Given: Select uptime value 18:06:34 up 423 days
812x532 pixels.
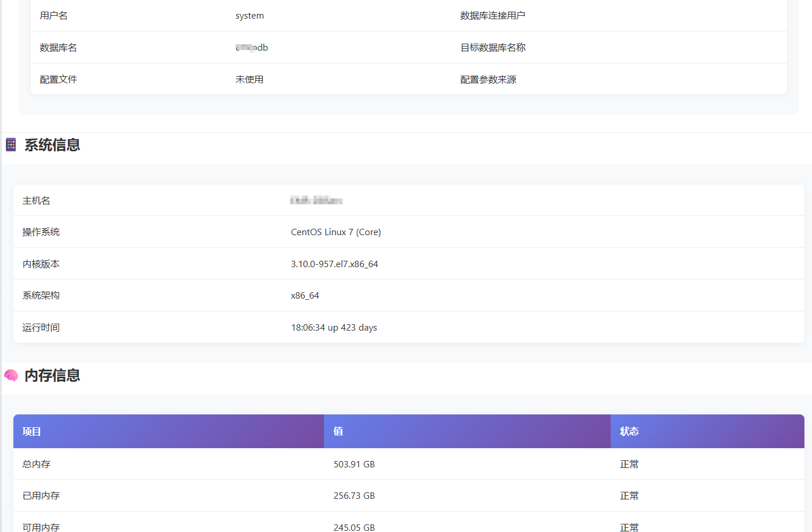Looking at the screenshot, I should (x=334, y=328).
